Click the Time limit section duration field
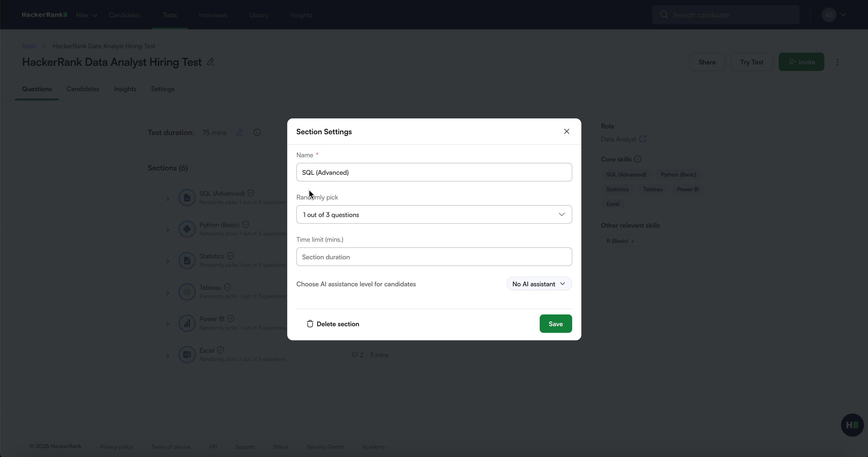 coord(434,257)
